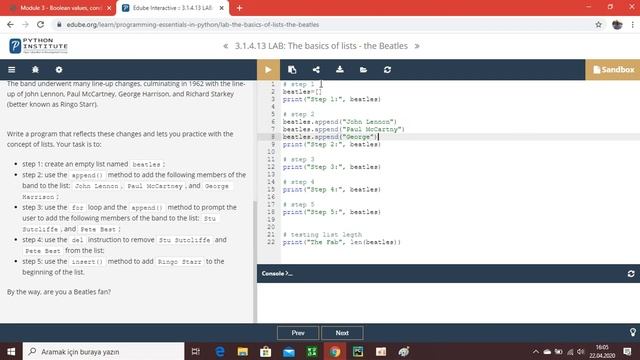
Task: Switch to the Module 3 browser tab
Action: click(60, 8)
